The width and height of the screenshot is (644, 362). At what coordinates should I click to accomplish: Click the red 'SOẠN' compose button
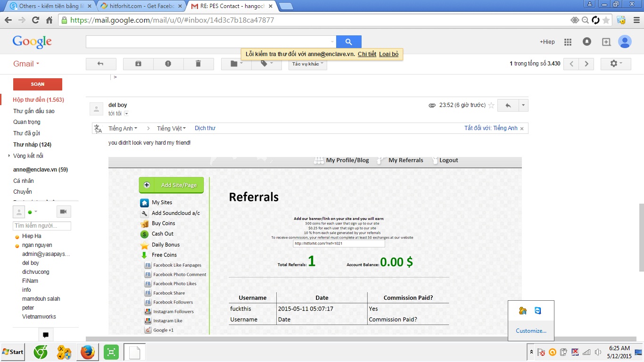click(x=38, y=84)
